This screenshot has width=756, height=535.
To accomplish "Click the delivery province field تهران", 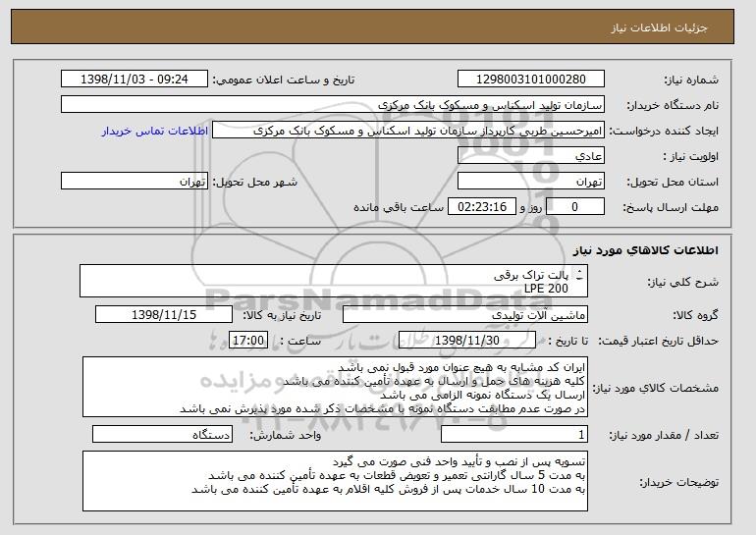I will (531, 182).
